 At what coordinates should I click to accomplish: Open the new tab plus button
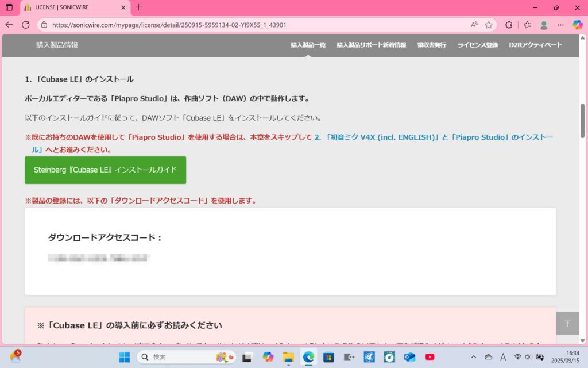(x=138, y=7)
